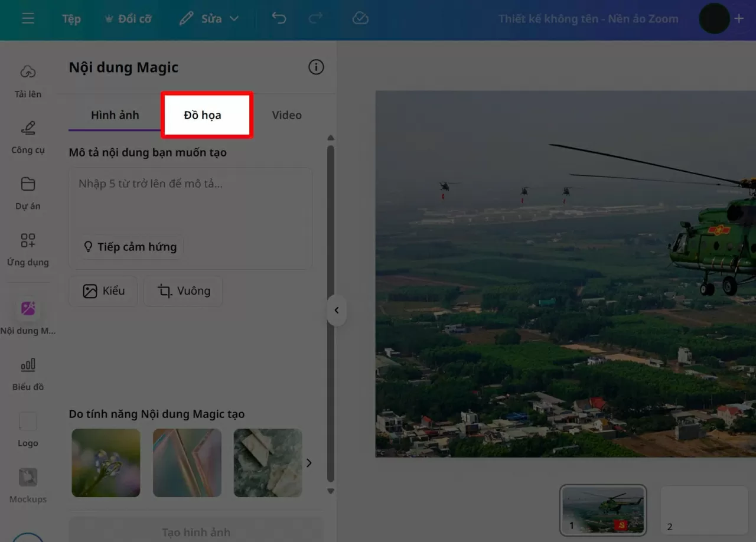Viewport: 756px width, 542px height.
Task: Open the hamburger menu
Action: pos(28,17)
